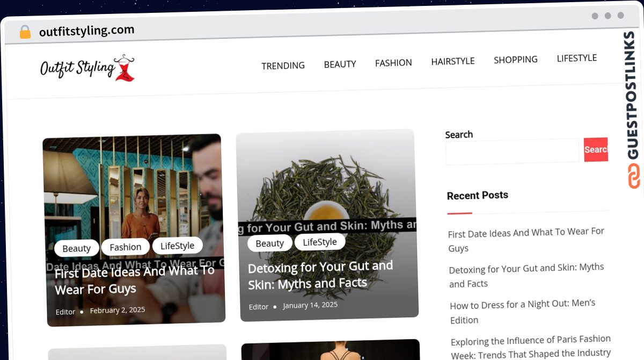Open the SHOPPING menu item
644x360 pixels.
516,60
